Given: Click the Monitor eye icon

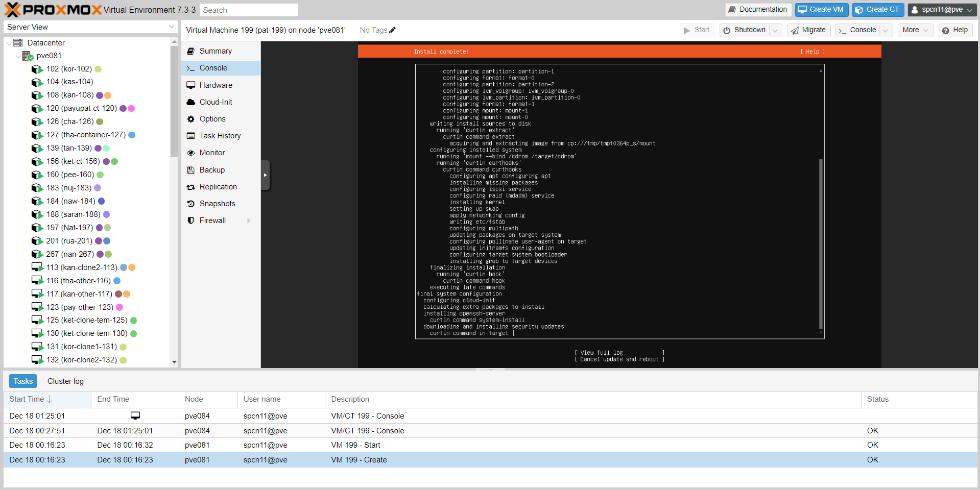Looking at the screenshot, I should pyautogui.click(x=190, y=152).
